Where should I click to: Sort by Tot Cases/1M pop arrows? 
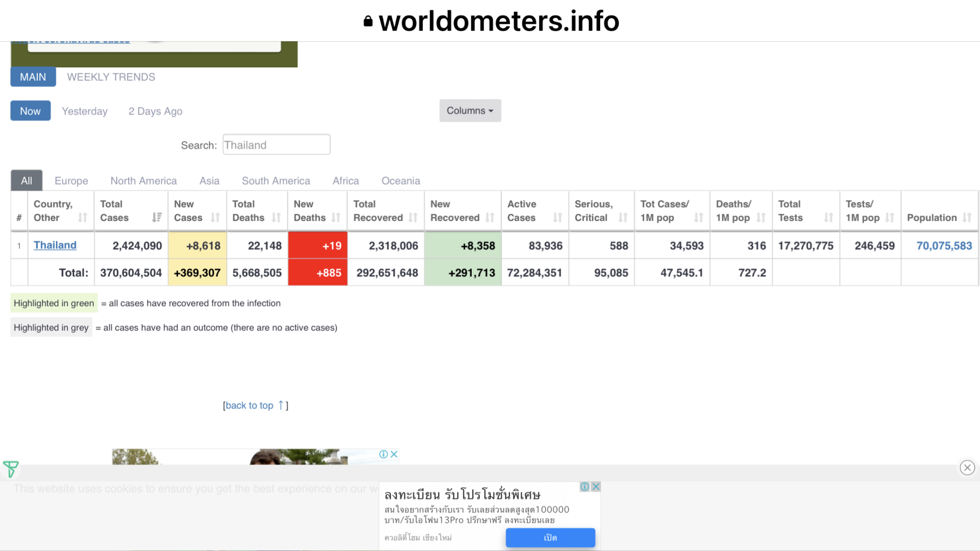click(699, 218)
